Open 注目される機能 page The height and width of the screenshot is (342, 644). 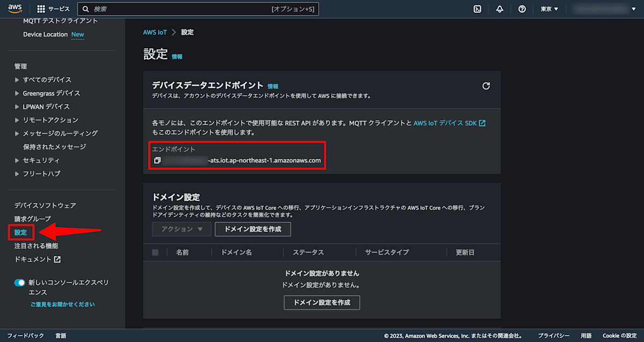click(x=36, y=246)
